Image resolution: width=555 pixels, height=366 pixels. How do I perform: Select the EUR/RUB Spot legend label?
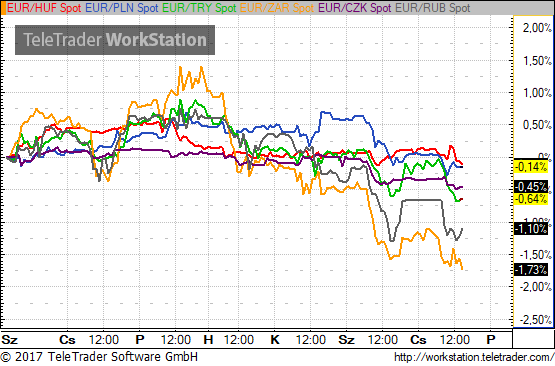433,8
